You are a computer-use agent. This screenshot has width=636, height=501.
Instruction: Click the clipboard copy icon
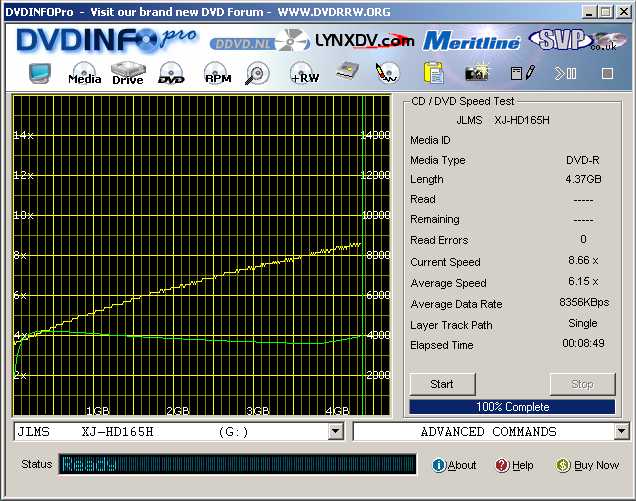click(x=433, y=74)
